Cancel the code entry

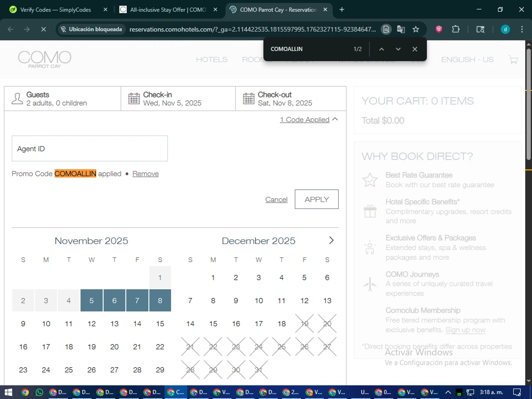(276, 200)
